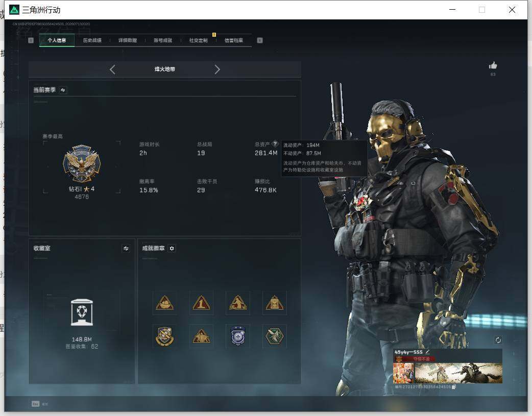Select the triangle badge showing number 1
This screenshot has width=532, height=416.
coord(202,303)
